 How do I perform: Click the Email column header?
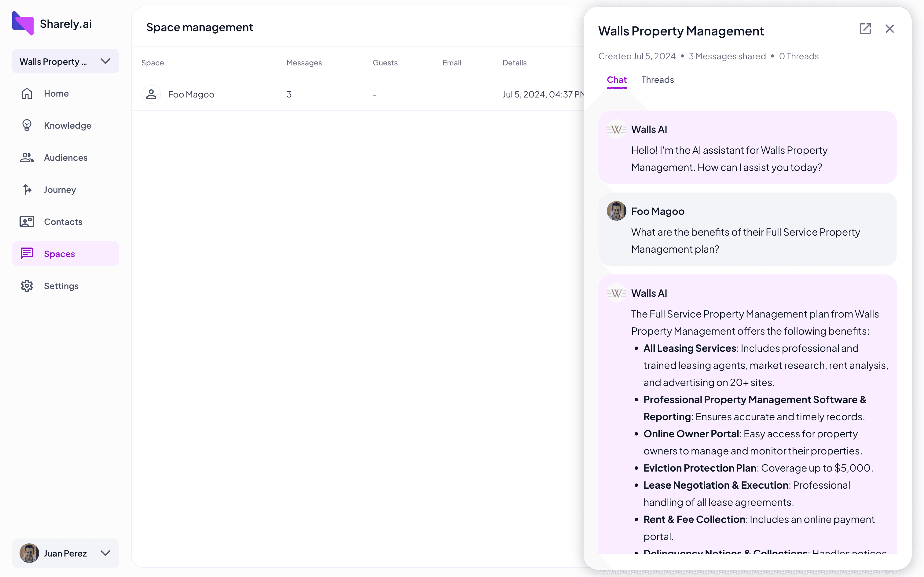tap(452, 63)
